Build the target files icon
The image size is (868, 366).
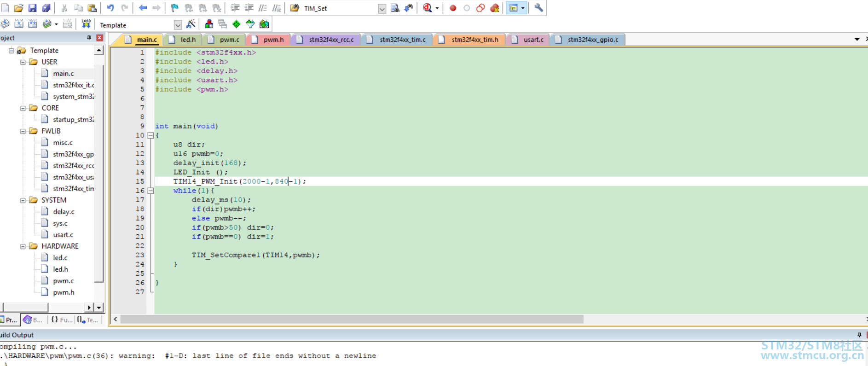coord(19,24)
